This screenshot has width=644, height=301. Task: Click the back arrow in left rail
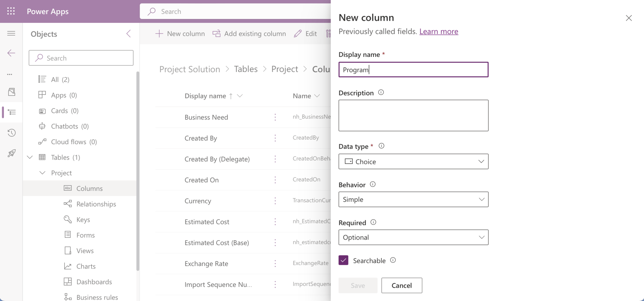tap(11, 53)
